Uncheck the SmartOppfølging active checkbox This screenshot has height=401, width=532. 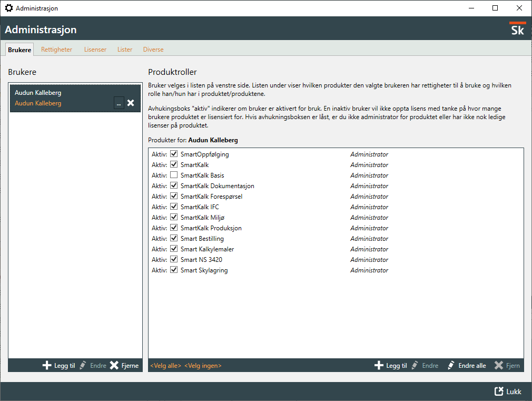coord(174,154)
